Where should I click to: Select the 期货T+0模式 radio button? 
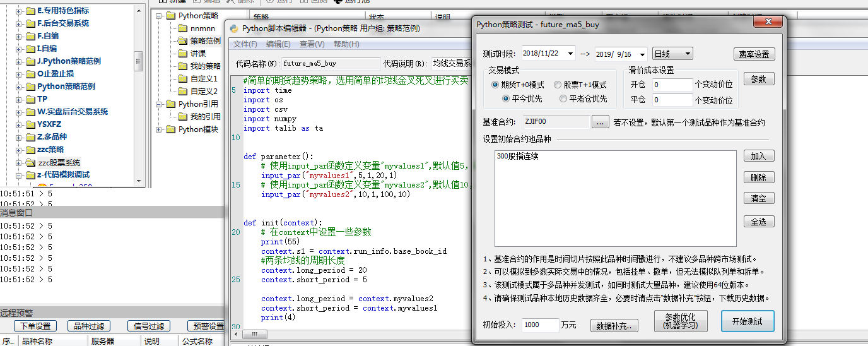[x=495, y=85]
